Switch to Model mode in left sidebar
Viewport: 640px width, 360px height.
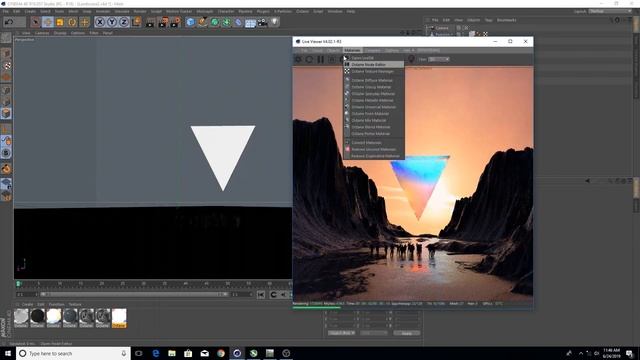(6, 53)
